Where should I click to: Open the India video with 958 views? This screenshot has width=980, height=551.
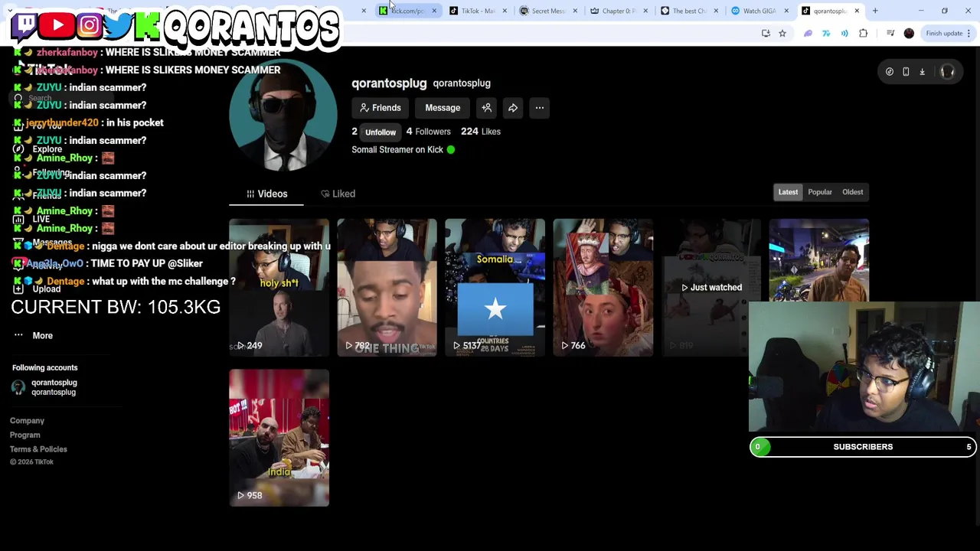click(279, 438)
